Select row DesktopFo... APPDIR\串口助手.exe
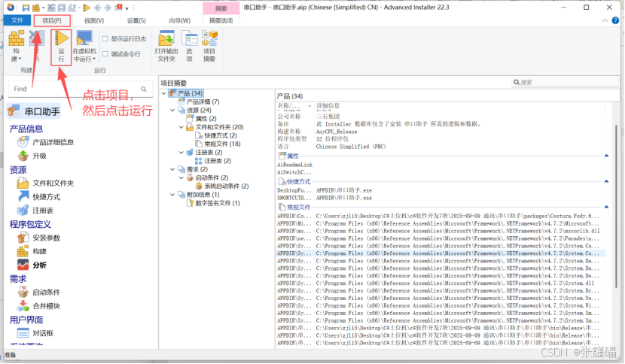The image size is (625, 364). tap(441, 190)
